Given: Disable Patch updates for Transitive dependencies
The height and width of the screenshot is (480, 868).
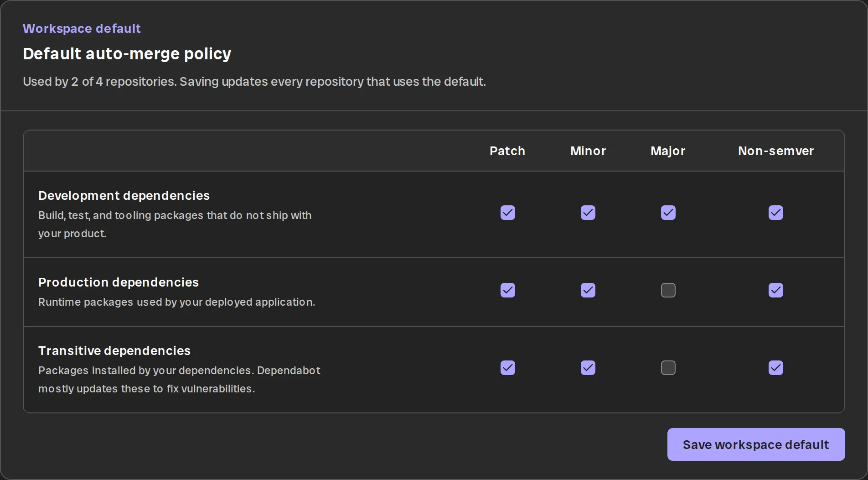Looking at the screenshot, I should click(507, 368).
